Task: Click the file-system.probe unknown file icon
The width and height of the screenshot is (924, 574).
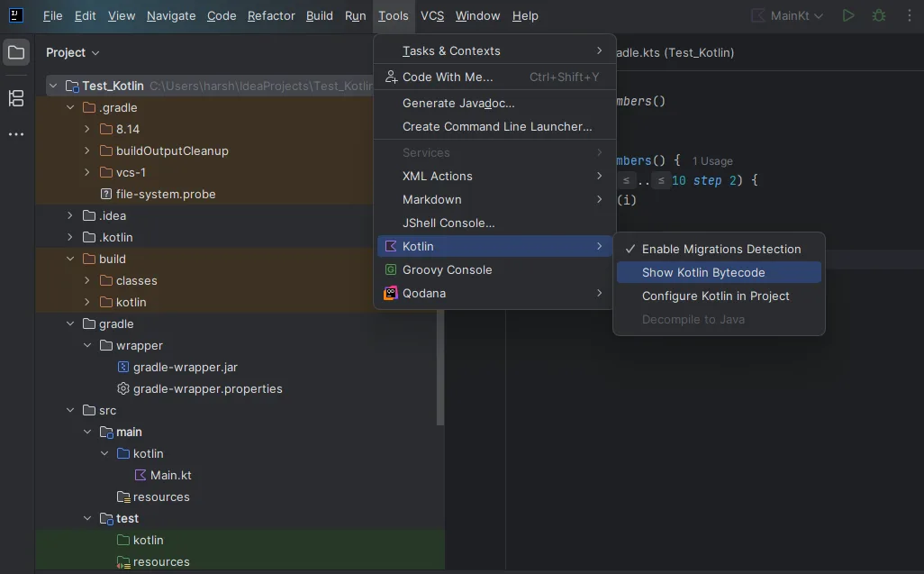Action: point(106,194)
